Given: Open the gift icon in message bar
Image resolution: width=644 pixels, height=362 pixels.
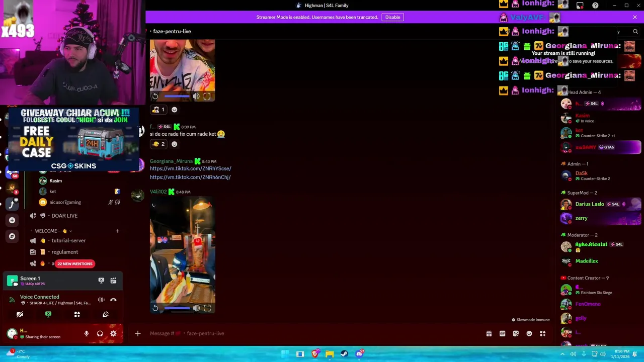Looking at the screenshot, I should tap(489, 333).
